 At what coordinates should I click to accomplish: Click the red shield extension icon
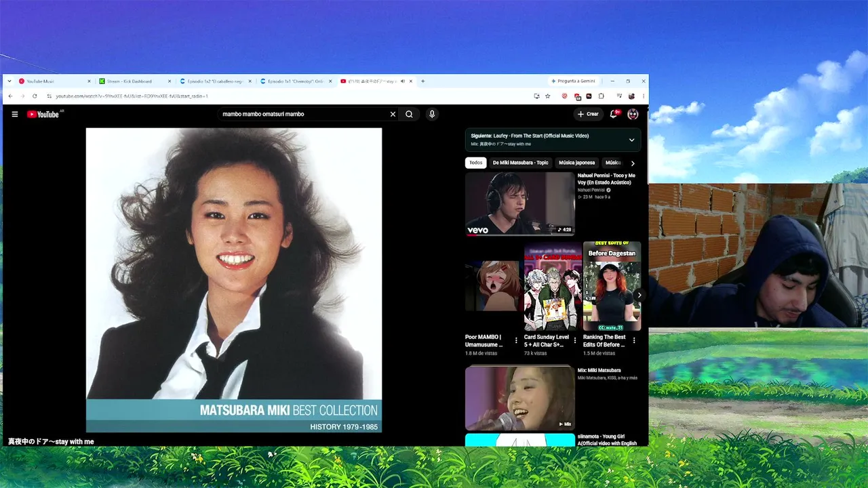[564, 96]
